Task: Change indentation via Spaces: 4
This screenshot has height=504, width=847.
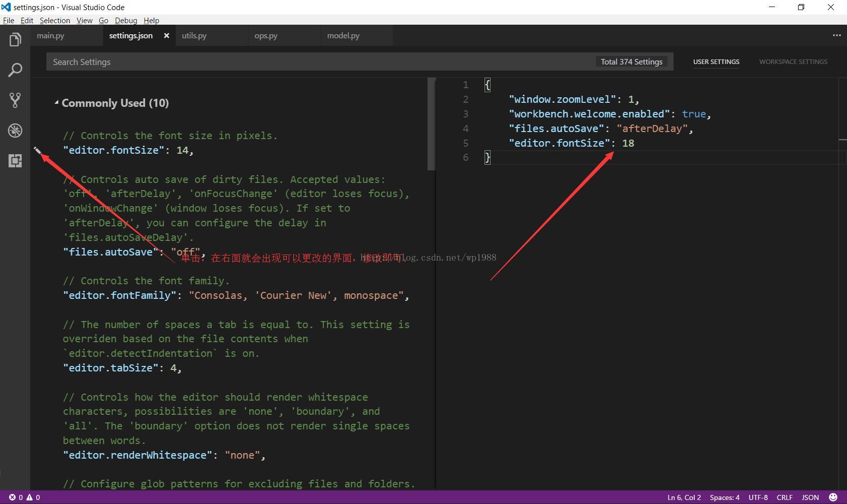Action: coord(724,497)
